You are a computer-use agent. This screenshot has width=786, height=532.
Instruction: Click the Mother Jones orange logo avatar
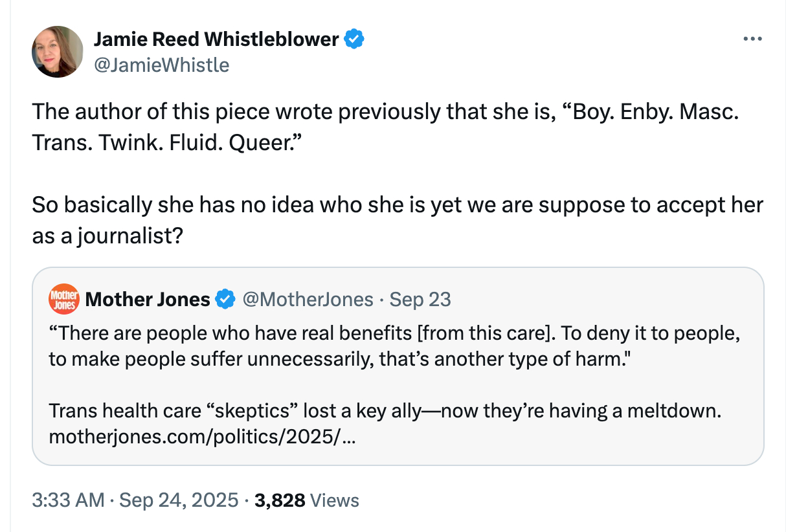click(x=64, y=299)
